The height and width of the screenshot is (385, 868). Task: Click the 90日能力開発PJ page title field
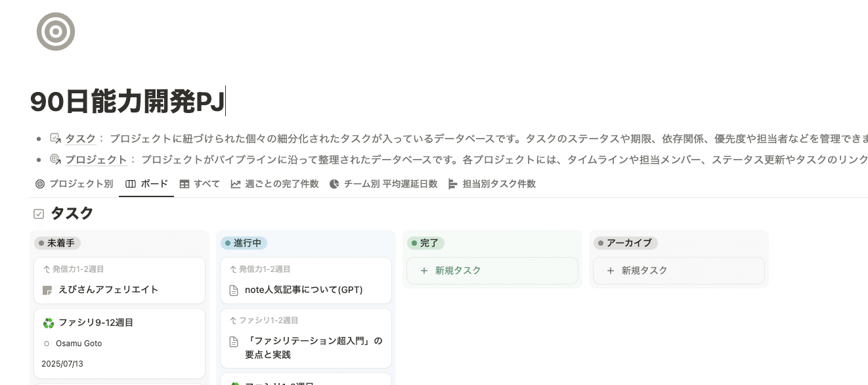128,101
